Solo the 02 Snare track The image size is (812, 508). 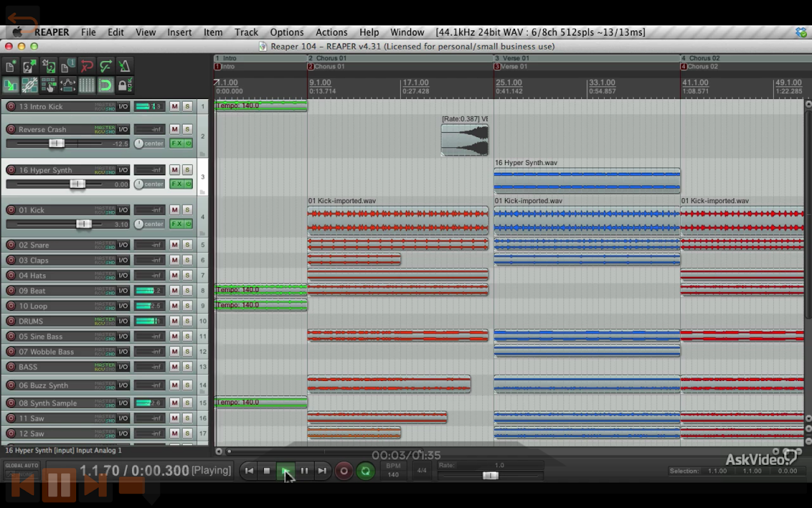[x=187, y=245]
